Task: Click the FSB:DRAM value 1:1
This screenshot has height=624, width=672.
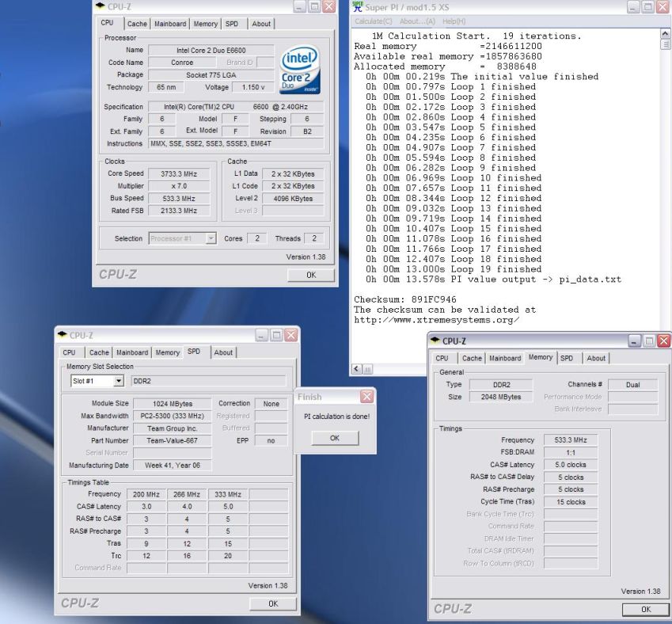Action: click(x=571, y=452)
